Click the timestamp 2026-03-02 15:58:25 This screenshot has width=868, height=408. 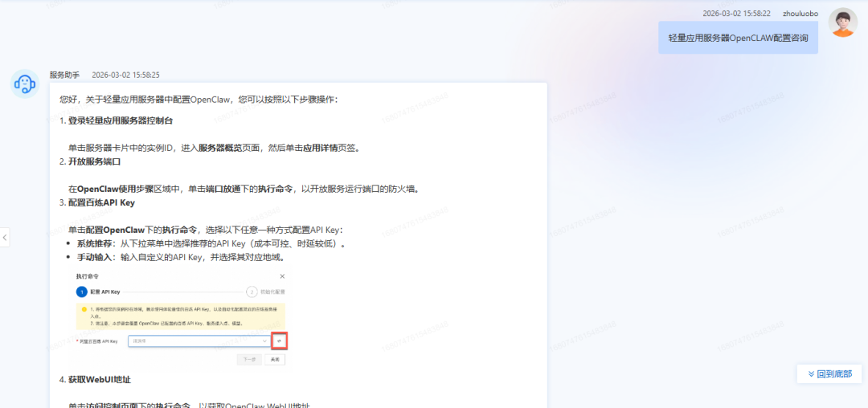coord(125,75)
